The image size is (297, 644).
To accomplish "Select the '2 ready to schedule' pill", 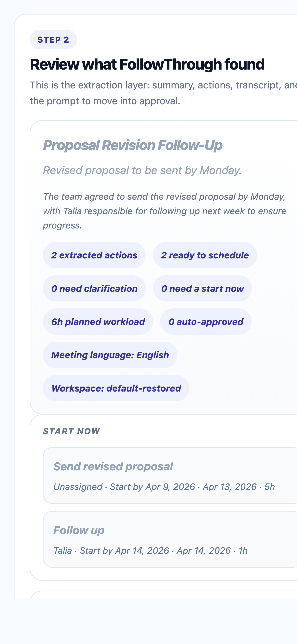I will pos(205,255).
